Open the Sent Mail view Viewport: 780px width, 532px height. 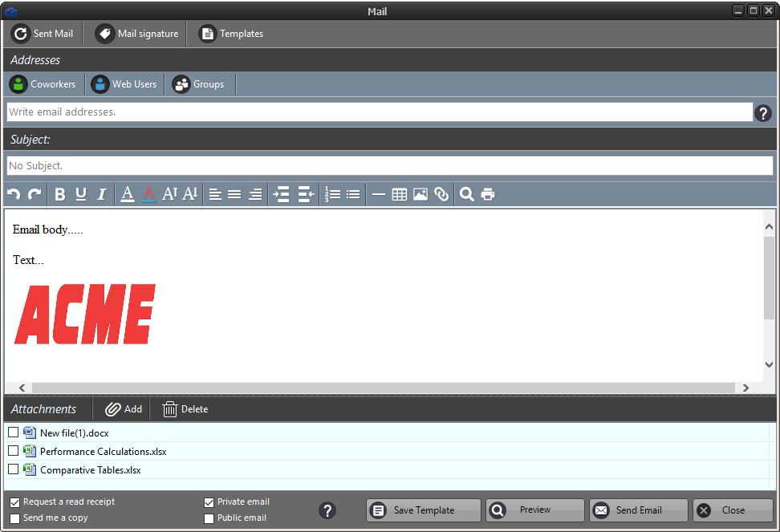43,34
